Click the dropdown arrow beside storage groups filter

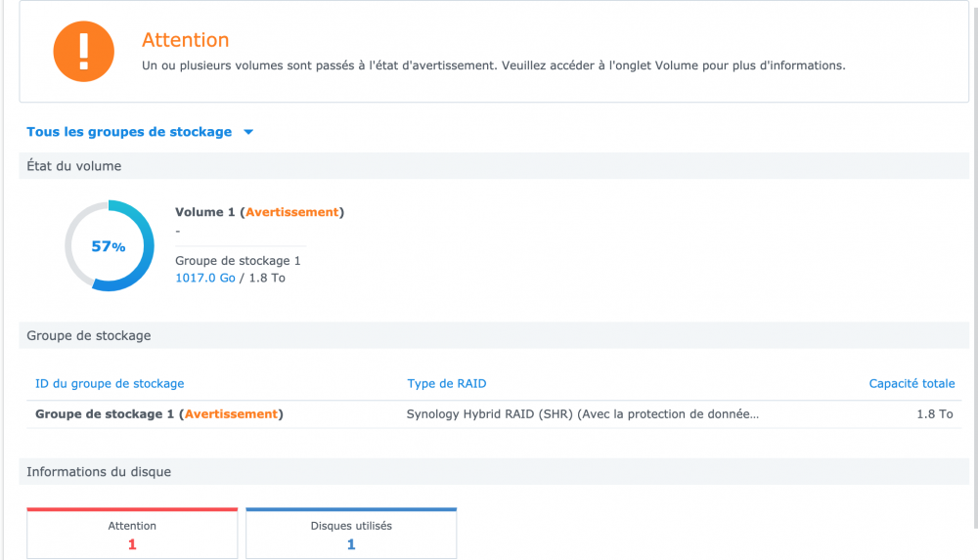pos(248,133)
